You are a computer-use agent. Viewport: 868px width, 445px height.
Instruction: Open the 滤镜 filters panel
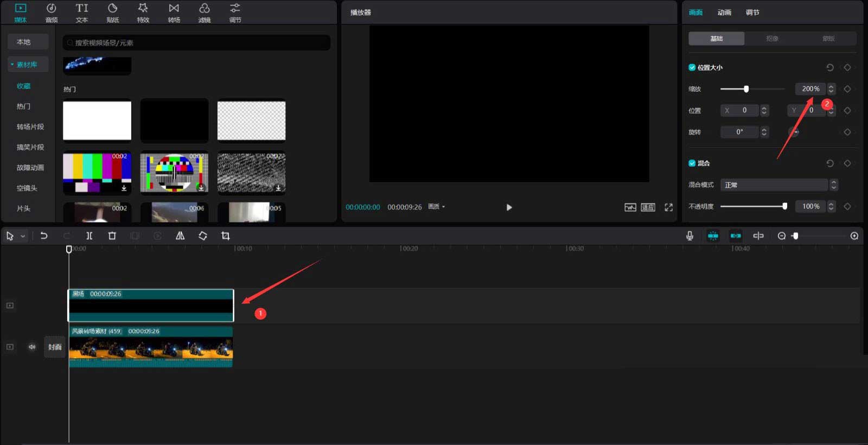[x=205, y=12]
